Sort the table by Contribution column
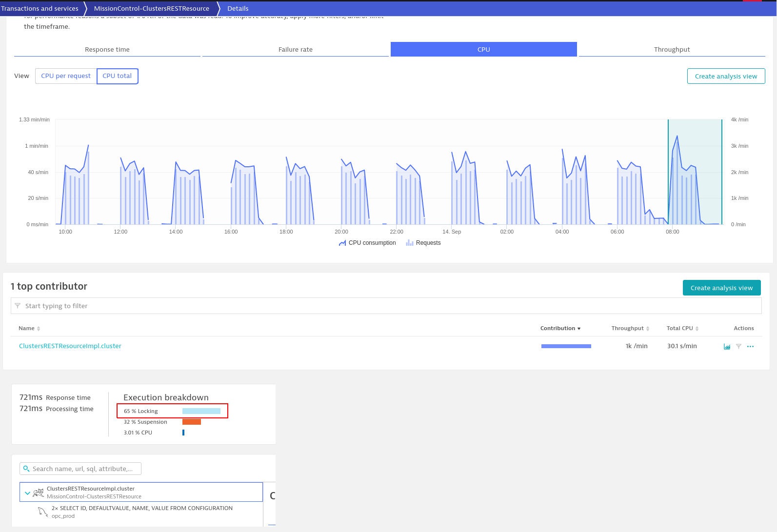The image size is (777, 532). pyautogui.click(x=560, y=329)
